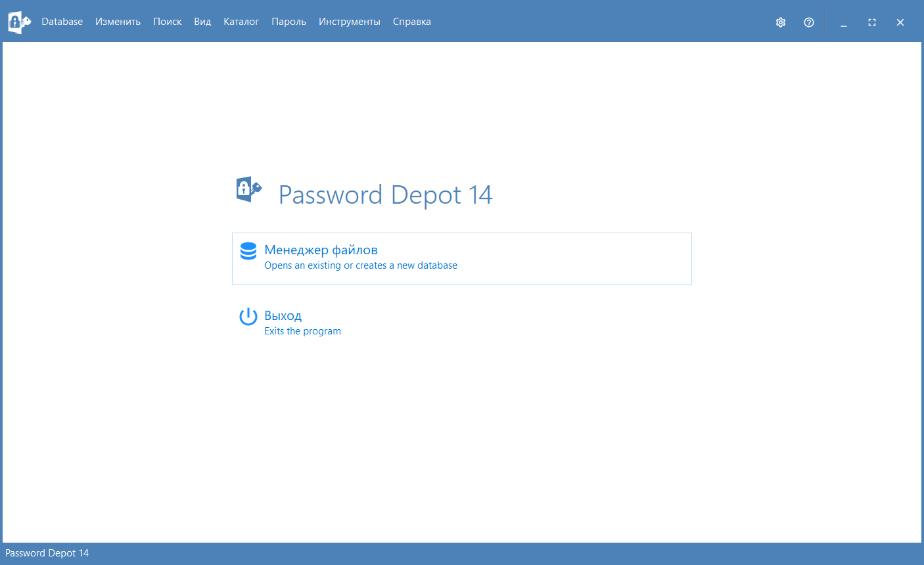
Task: Maximize the Password Depot window
Action: (872, 22)
